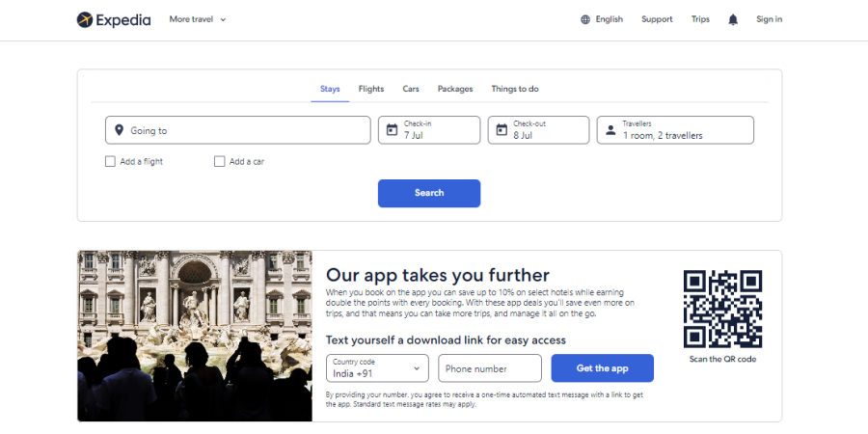Click the Get the app button

[x=602, y=368]
